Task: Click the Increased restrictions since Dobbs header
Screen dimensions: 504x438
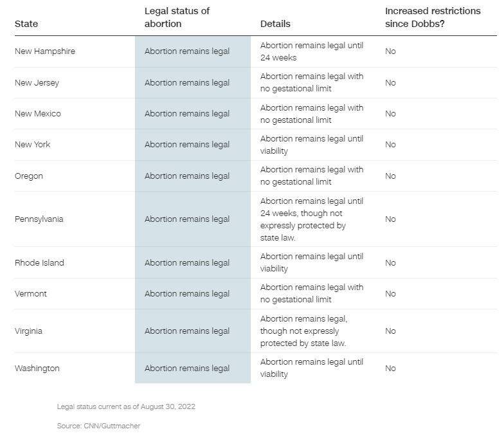Action: (432, 17)
